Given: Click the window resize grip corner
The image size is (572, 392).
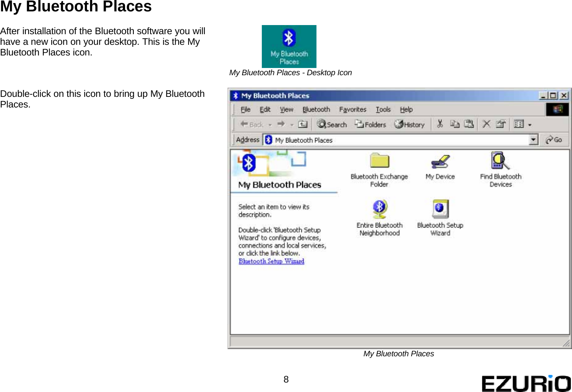Looking at the screenshot, I should pos(566,343).
